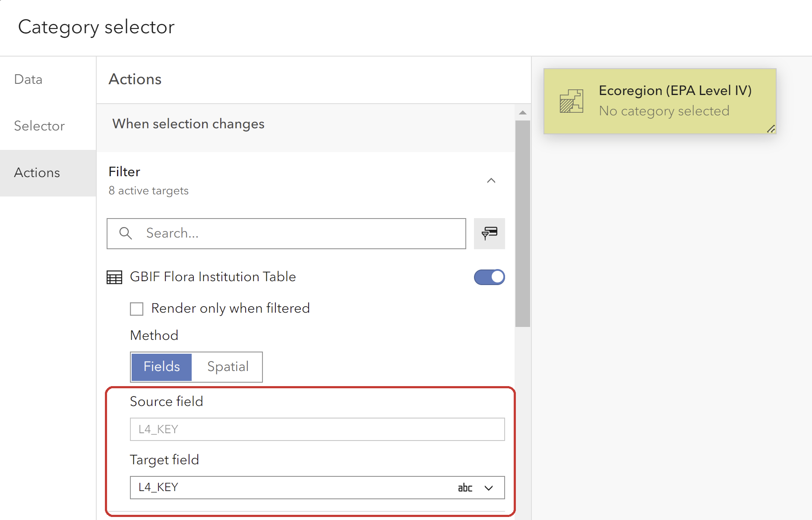
Task: Select the Fields method button
Action: coord(161,367)
